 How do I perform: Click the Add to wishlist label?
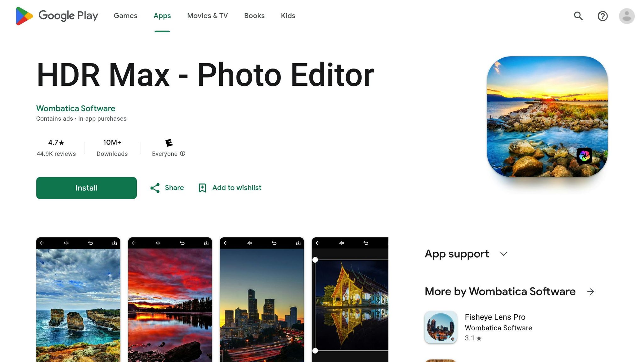237,188
